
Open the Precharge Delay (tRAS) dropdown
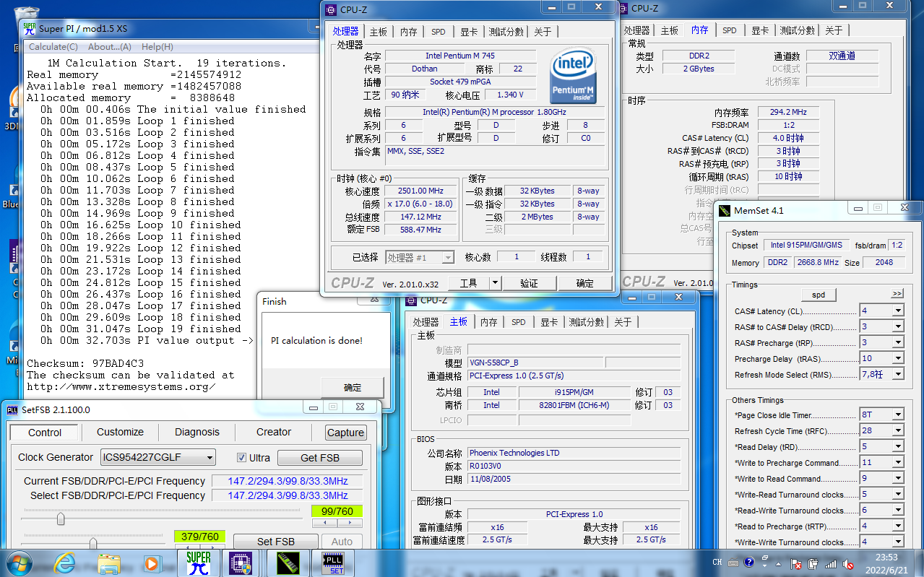click(898, 359)
